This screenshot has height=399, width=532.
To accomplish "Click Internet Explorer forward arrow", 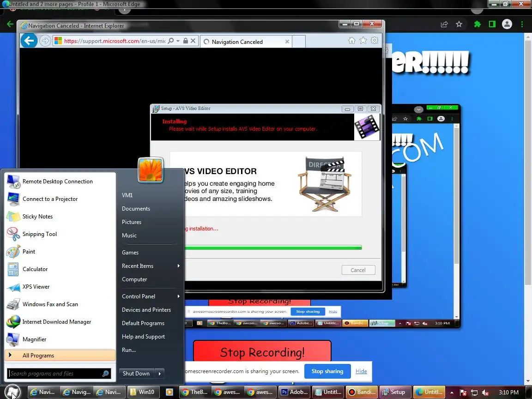I will point(45,41).
